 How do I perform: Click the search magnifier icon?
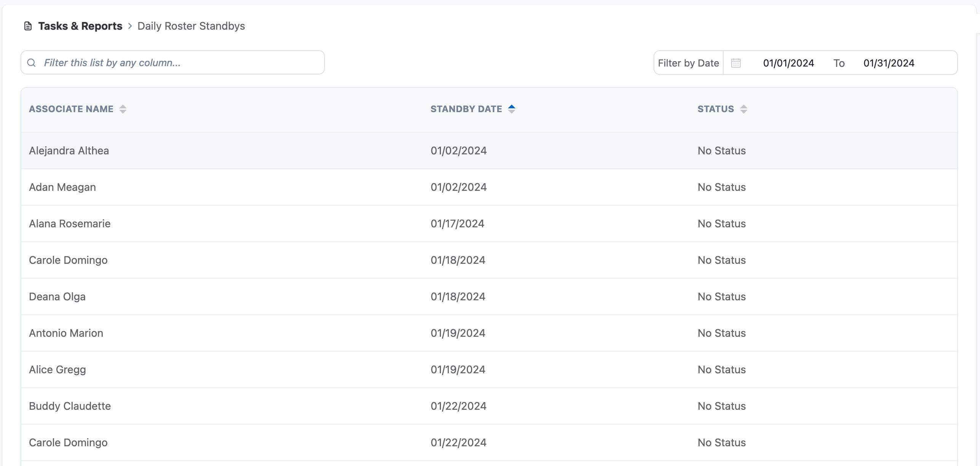(x=32, y=63)
